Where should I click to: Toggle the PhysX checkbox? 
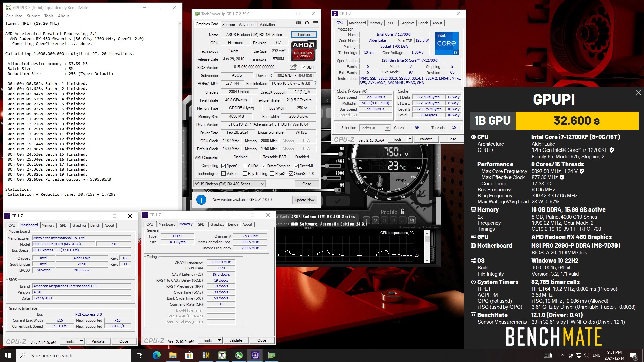point(272,174)
